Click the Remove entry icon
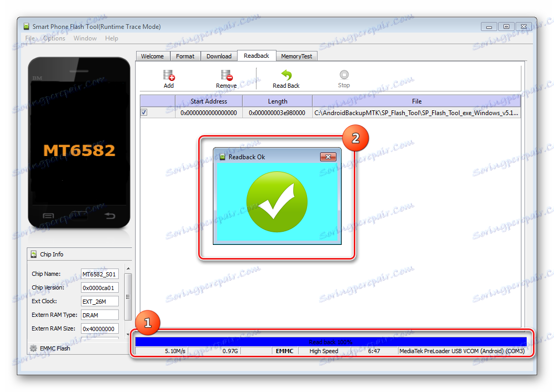This screenshot has width=554, height=392. [227, 75]
